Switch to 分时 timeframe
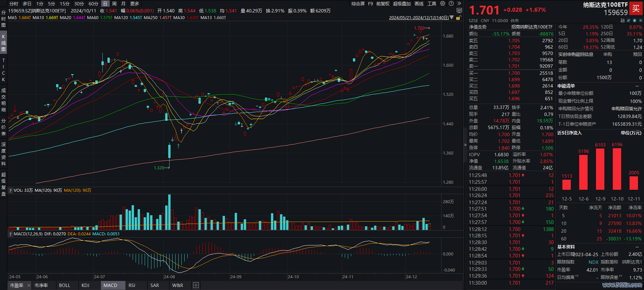 pos(14,4)
